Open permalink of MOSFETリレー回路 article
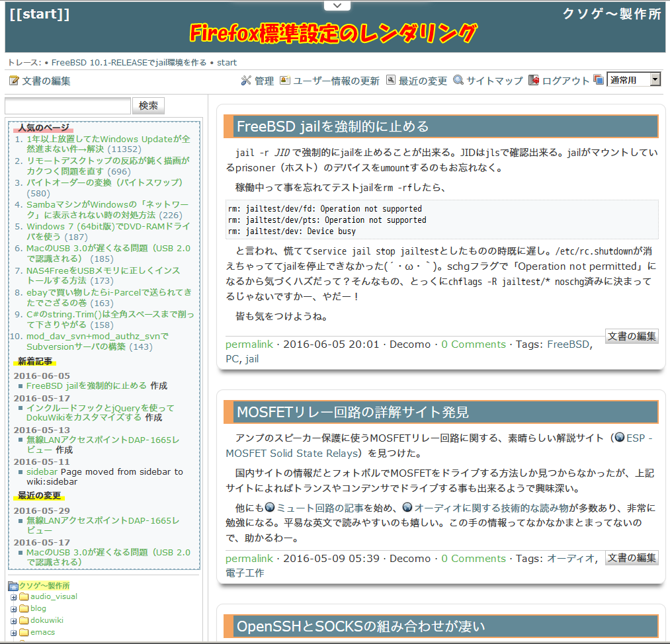 (x=249, y=559)
